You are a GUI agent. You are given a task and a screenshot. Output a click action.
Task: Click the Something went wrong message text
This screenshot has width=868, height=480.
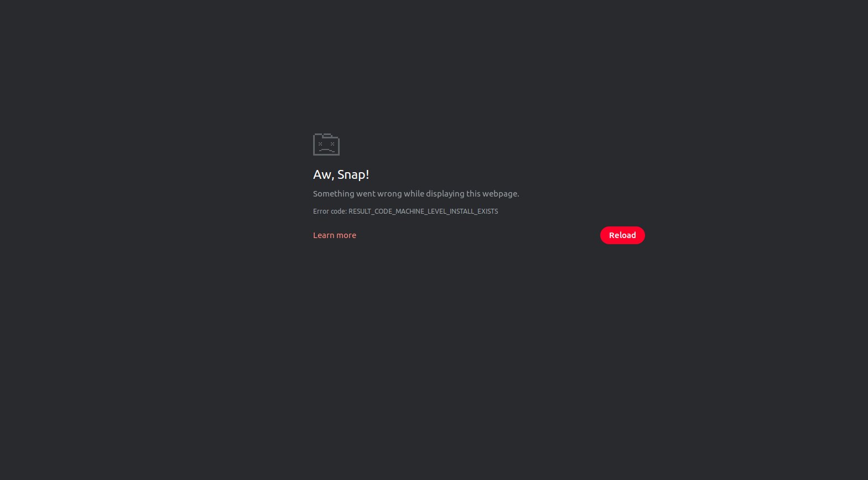tap(416, 194)
